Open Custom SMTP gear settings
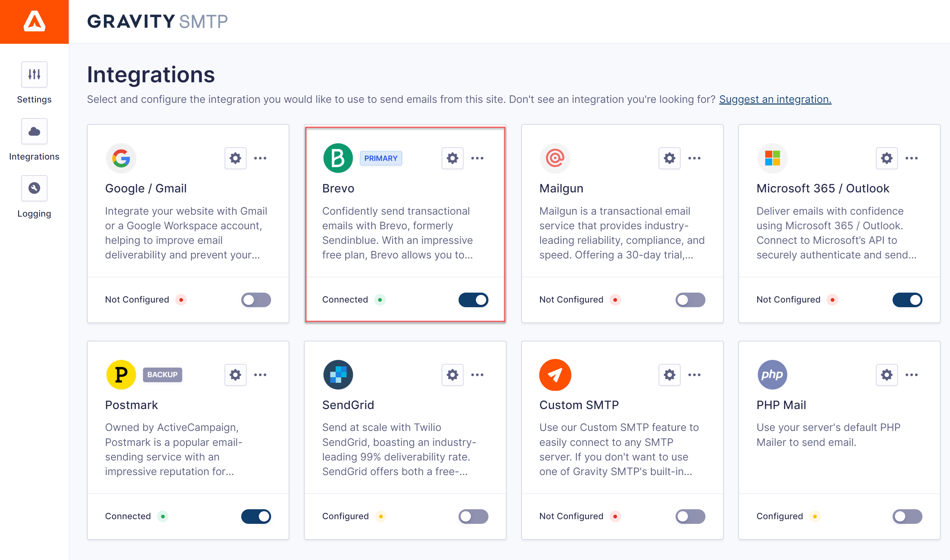Image resolution: width=950 pixels, height=560 pixels. [x=670, y=375]
